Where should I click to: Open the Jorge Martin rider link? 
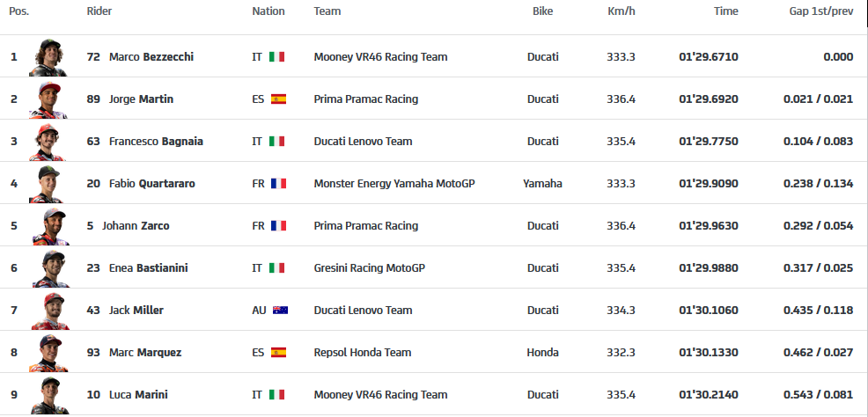(x=141, y=99)
